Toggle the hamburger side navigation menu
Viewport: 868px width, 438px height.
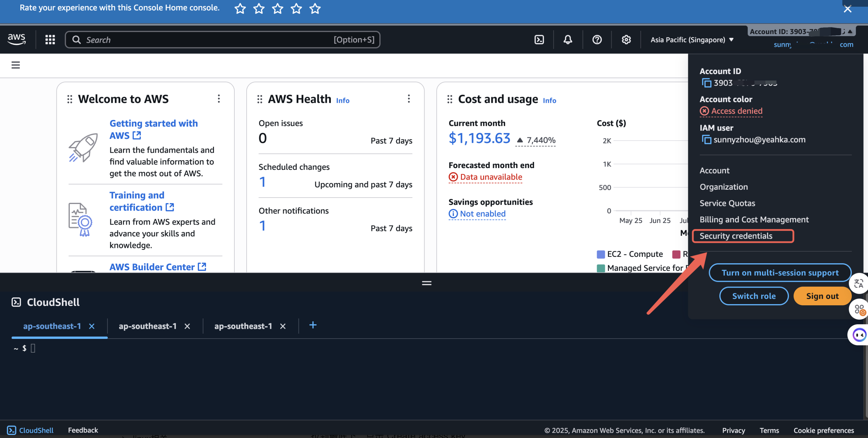click(x=16, y=65)
